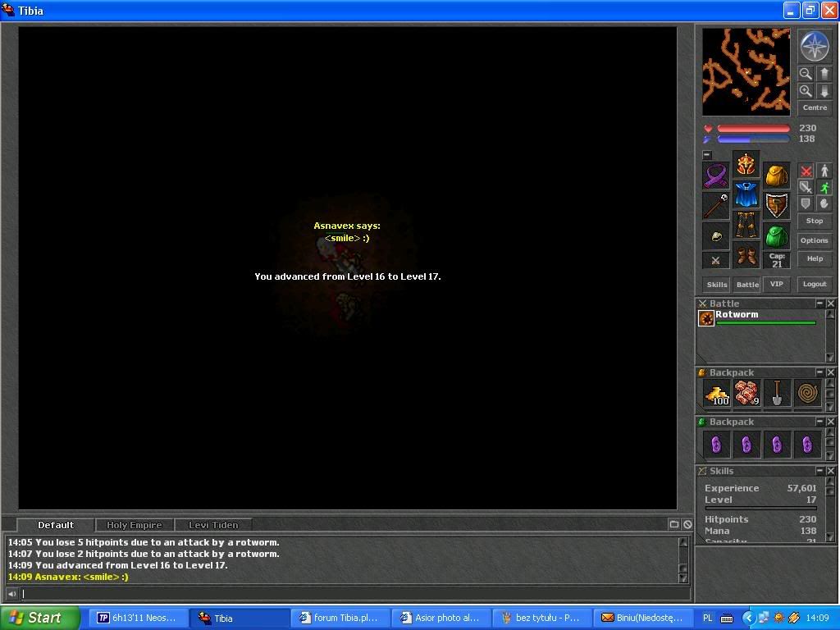The height and width of the screenshot is (630, 840).
Task: Select the coiled rope in backpack
Action: (807, 394)
